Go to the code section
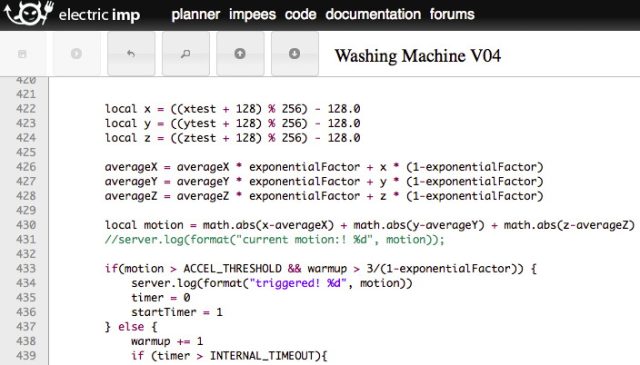The width and height of the screenshot is (640, 365). point(300,14)
